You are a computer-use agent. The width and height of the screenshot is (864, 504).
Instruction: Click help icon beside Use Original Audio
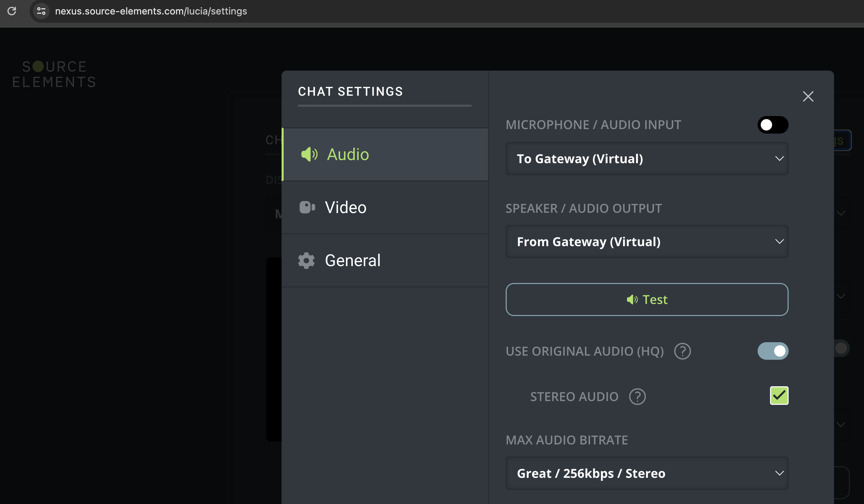(682, 351)
